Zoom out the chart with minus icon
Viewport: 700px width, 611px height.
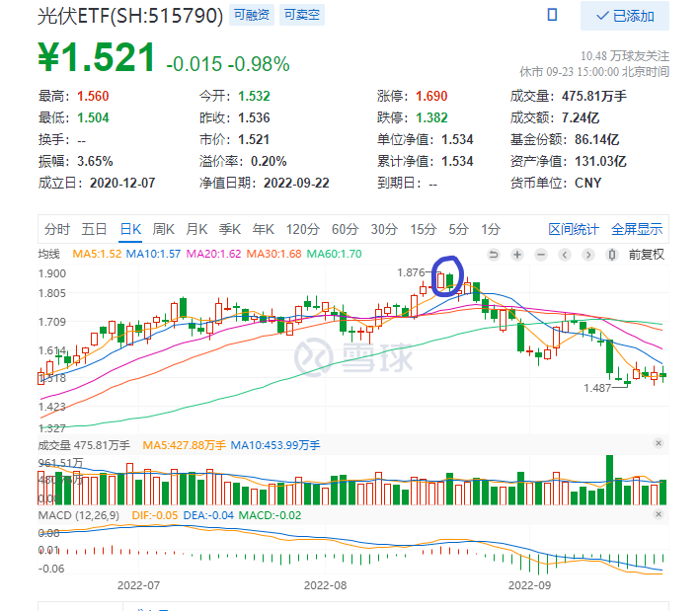tap(541, 255)
